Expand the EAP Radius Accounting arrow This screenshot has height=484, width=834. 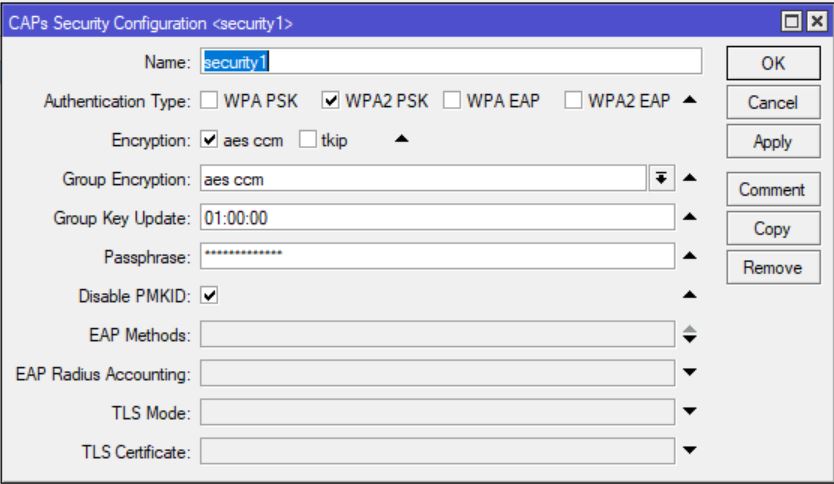coord(689,372)
